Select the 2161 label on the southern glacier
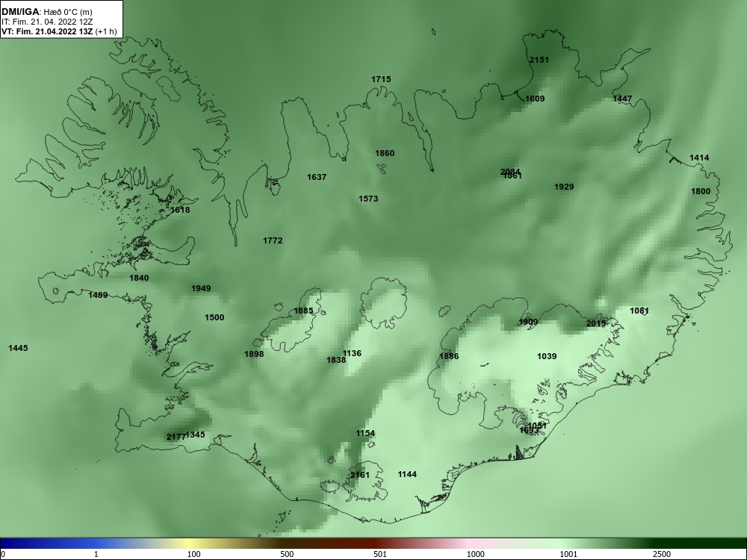Viewport: 747px width, 560px height. point(360,475)
